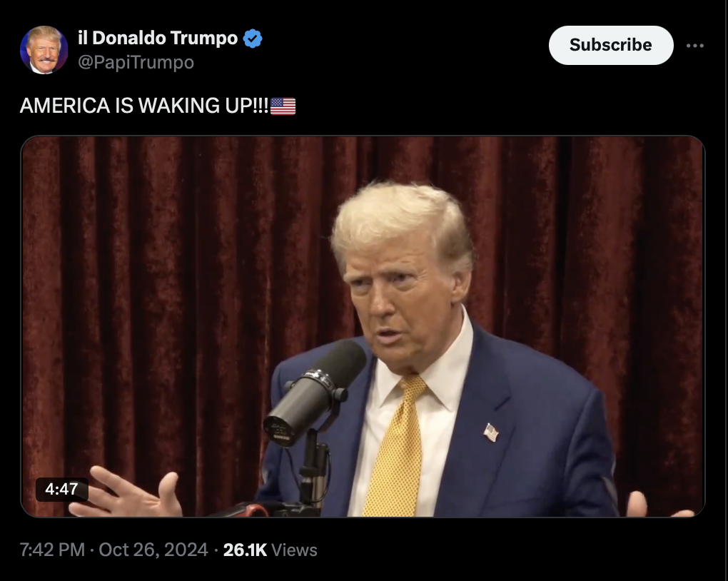Click the open hand beside duration badge
728x581 pixels.
(x=126, y=492)
